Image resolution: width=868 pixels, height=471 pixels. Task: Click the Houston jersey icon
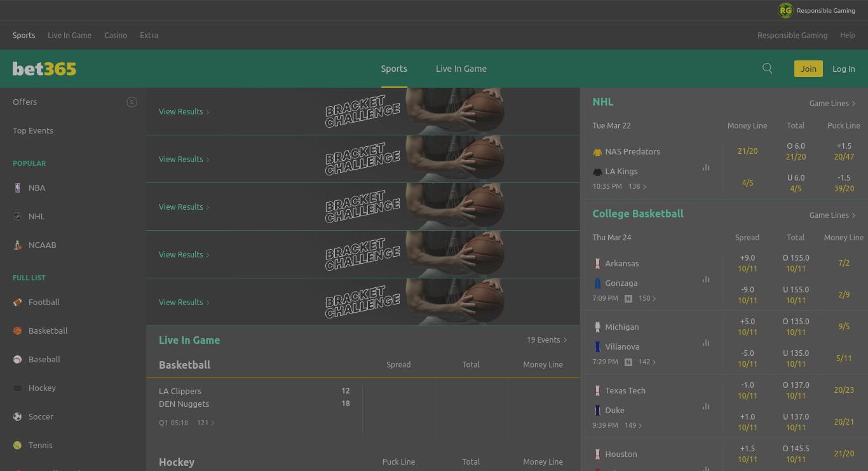597,454
